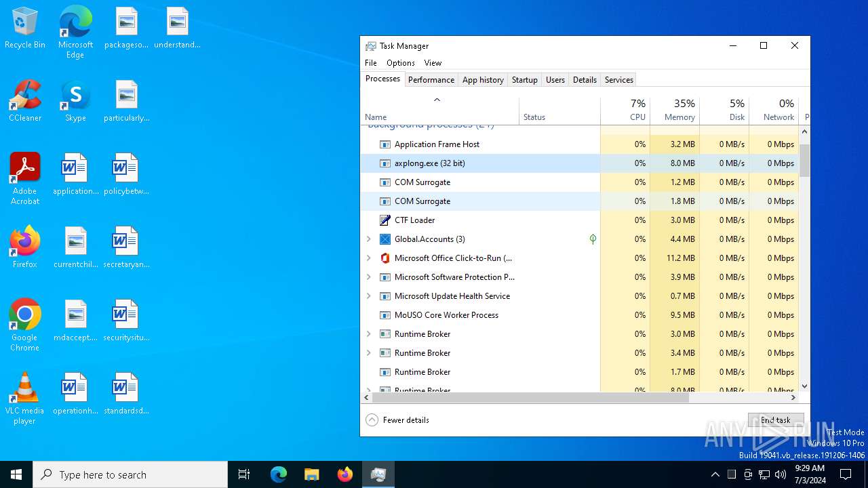Click the horizontal scrollbar right arrow
The width and height of the screenshot is (868, 488).
793,398
